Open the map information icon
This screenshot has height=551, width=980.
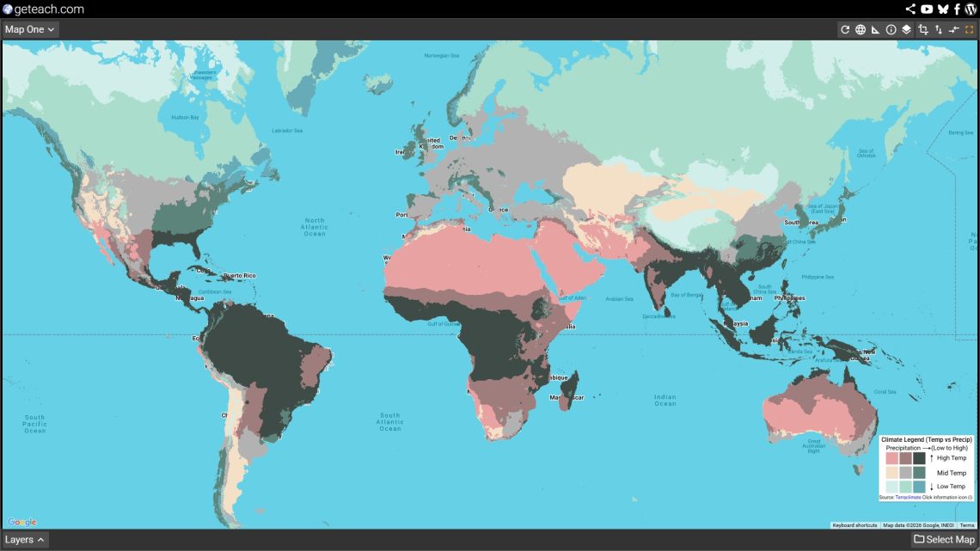[x=891, y=29]
